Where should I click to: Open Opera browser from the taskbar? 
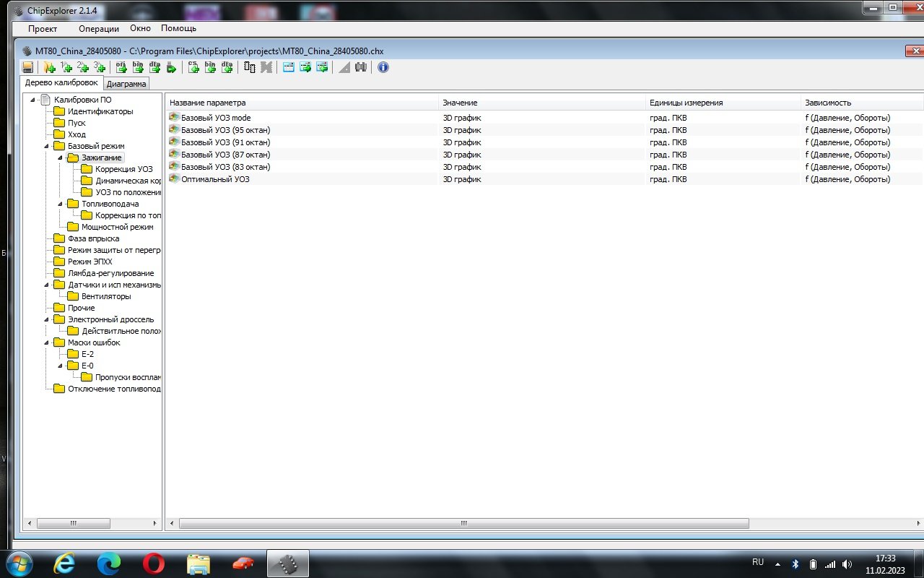point(153,563)
